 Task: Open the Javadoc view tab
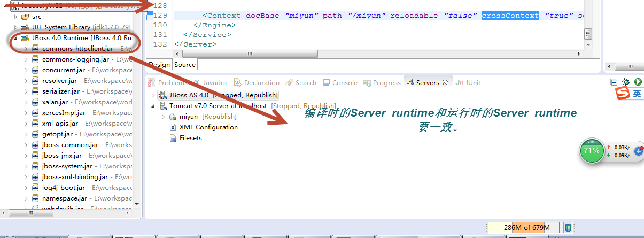click(211, 82)
